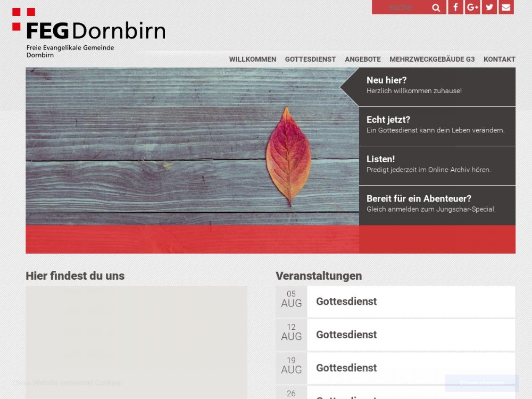Screen dimensions: 532x399
Task: Open the Gottesdienst menu item
Action: coord(310,60)
